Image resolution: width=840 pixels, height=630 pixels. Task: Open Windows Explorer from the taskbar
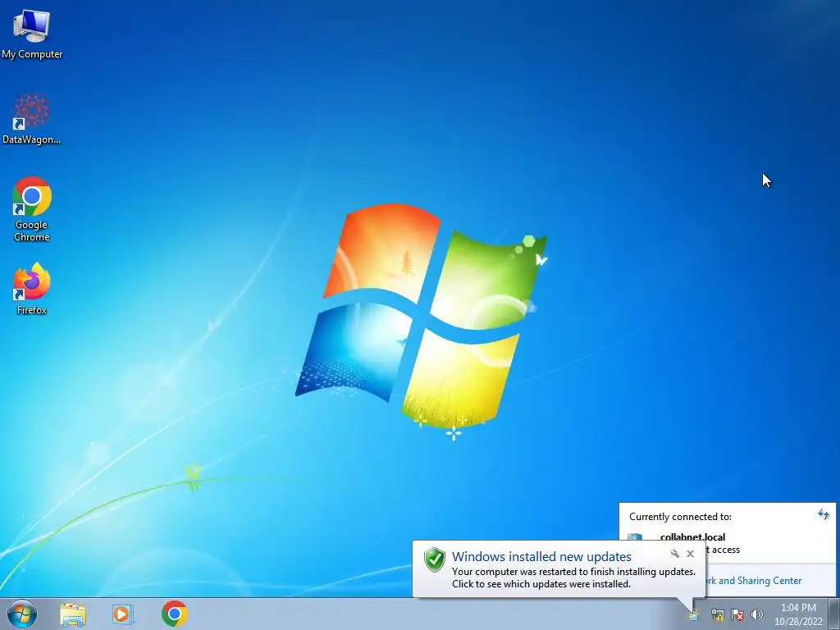73,614
